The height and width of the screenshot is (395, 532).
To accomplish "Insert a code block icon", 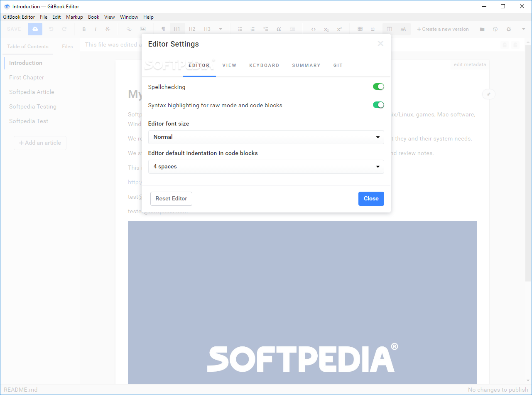I will [x=314, y=29].
